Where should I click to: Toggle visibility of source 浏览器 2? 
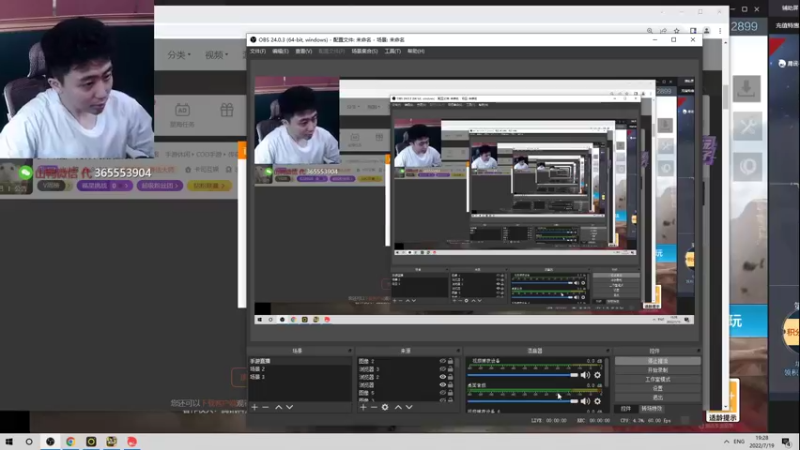tap(442, 377)
